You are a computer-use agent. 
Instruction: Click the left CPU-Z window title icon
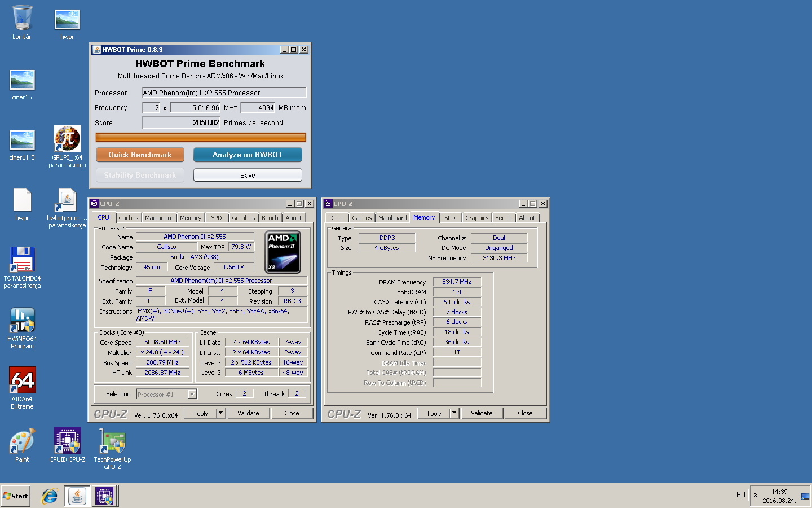point(95,204)
